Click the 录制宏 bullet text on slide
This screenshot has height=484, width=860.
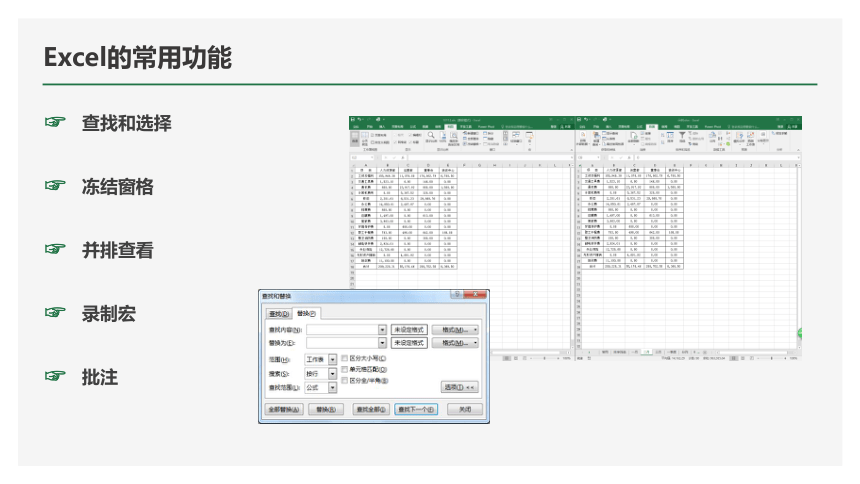(x=109, y=314)
